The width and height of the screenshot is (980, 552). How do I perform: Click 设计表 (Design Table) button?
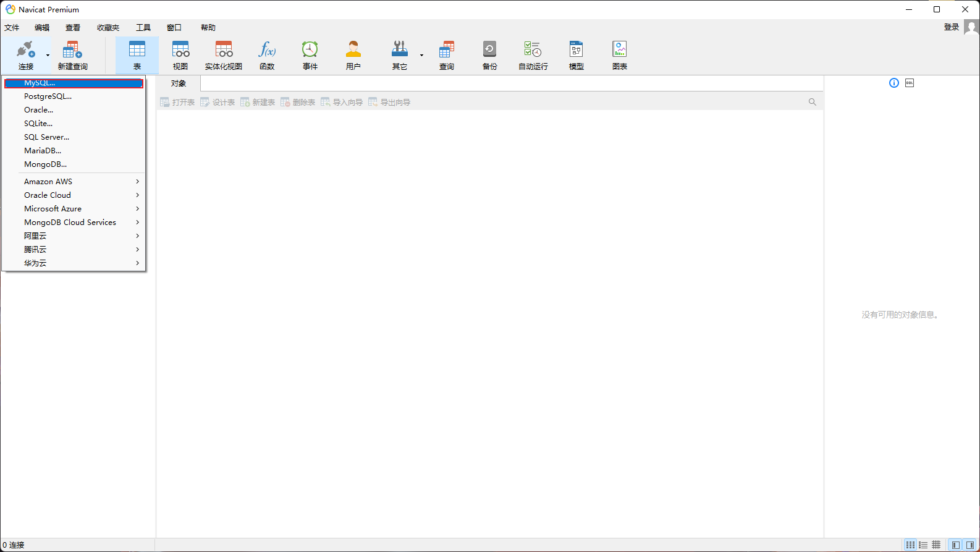click(x=218, y=102)
